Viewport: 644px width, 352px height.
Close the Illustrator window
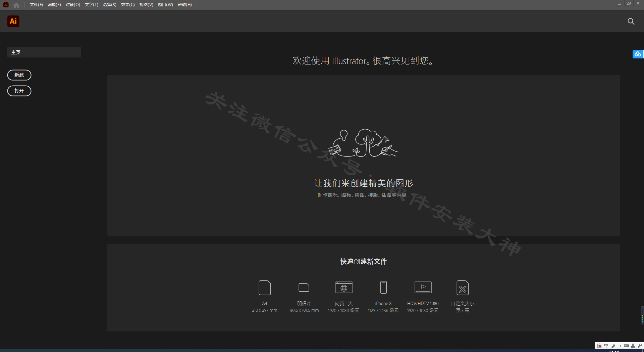click(x=638, y=3)
